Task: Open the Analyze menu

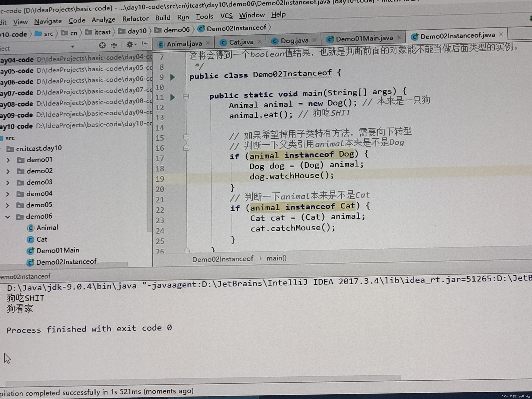Action: pyautogui.click(x=103, y=20)
